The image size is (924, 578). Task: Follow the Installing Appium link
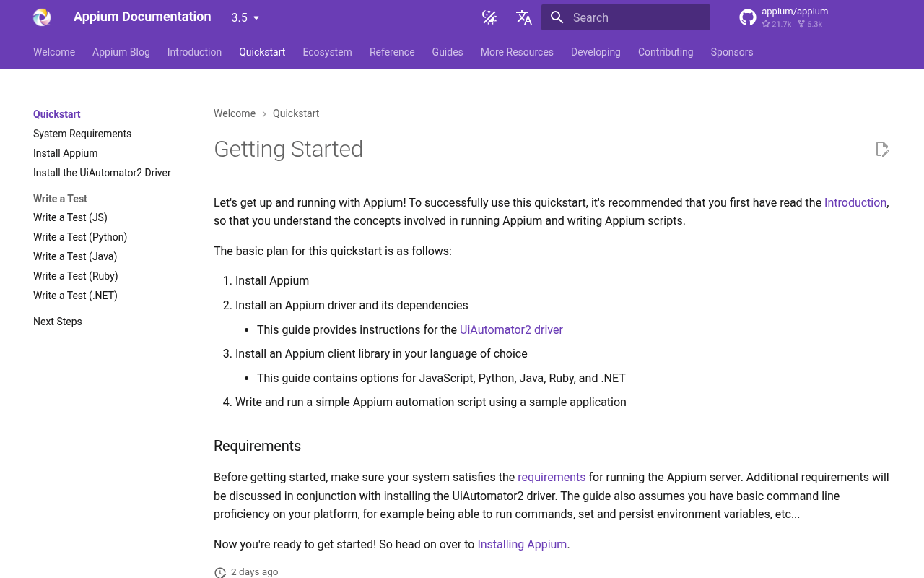(x=522, y=545)
